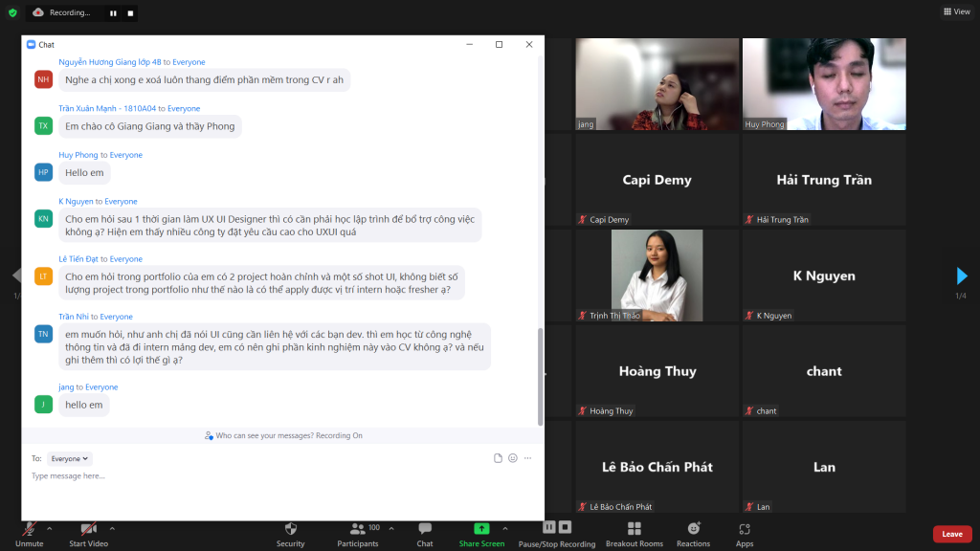Pause recording from the bottom toolbar
This screenshot has height=551, width=980.
pyautogui.click(x=548, y=527)
